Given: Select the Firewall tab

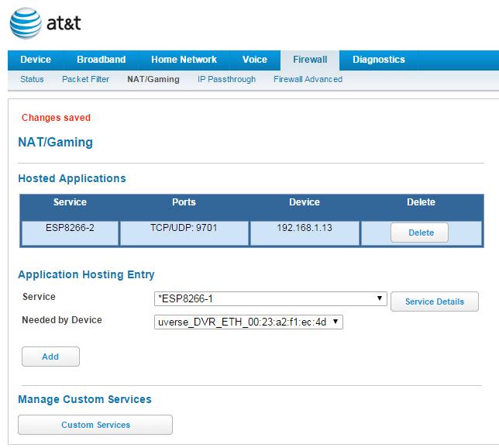Looking at the screenshot, I should (x=310, y=60).
